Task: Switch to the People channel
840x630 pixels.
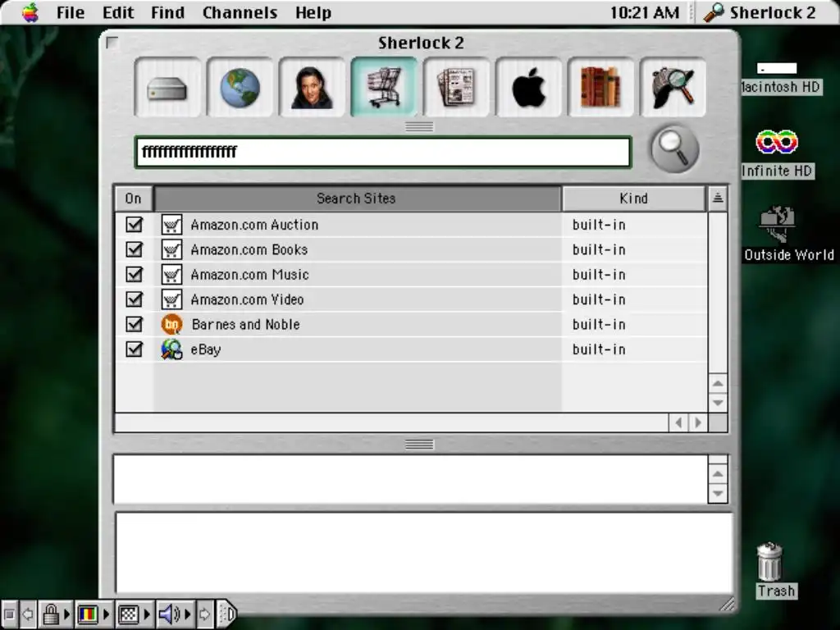Action: click(x=312, y=87)
